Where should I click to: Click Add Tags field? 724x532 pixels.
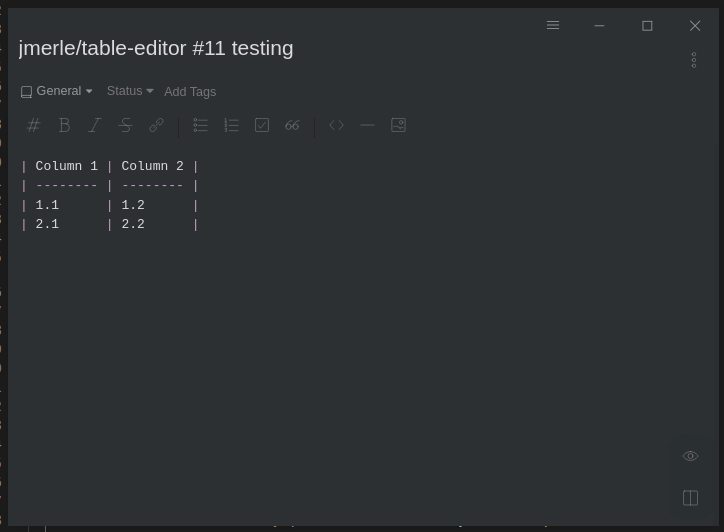[190, 91]
